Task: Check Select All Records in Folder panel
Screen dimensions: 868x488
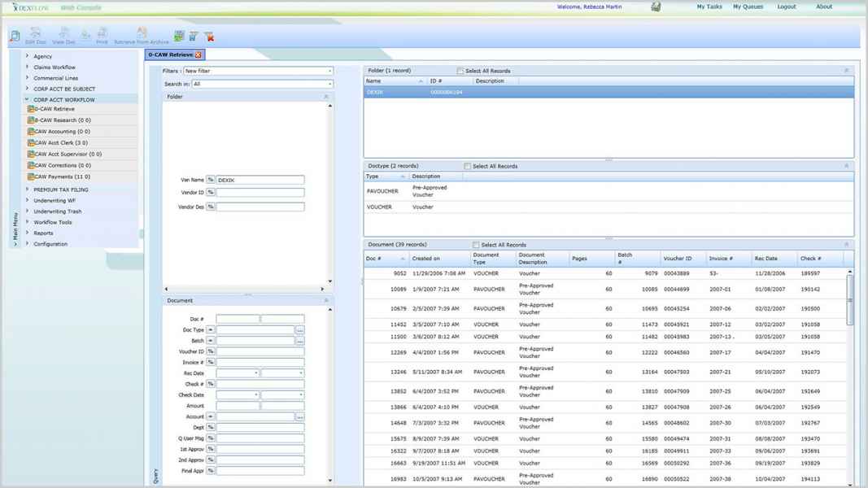Action: pyautogui.click(x=460, y=71)
